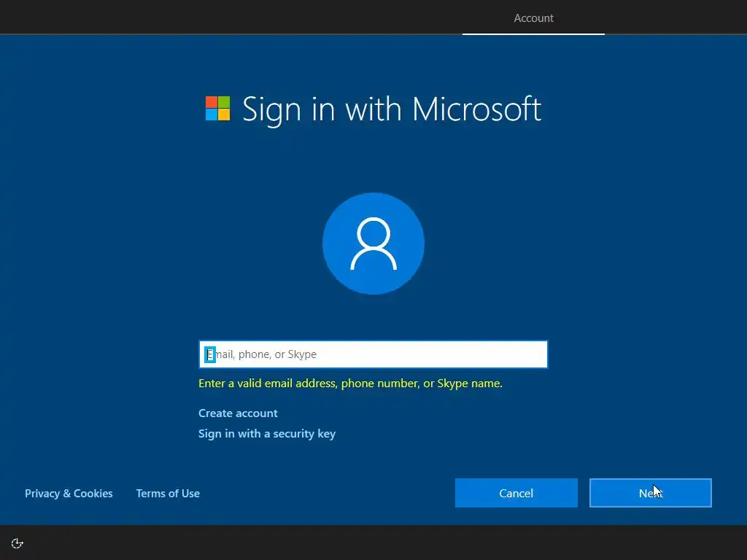Open the Terms of Use link
The width and height of the screenshot is (747, 560).
point(168,494)
